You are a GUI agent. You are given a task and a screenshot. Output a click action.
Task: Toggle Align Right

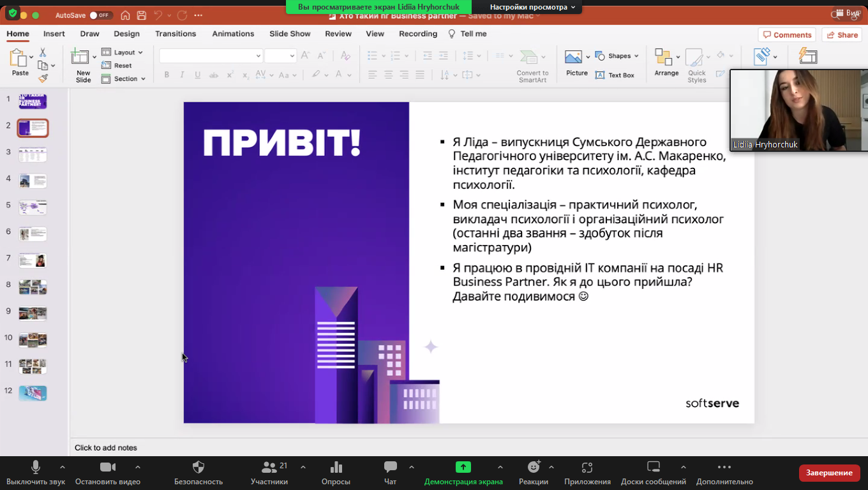(404, 75)
